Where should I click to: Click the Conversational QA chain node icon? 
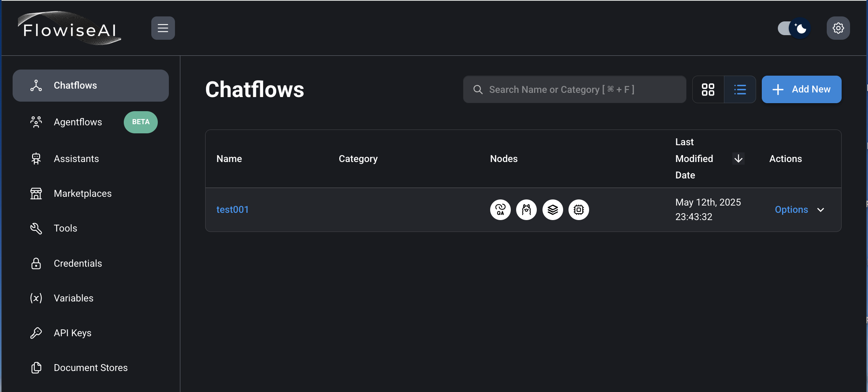point(500,210)
